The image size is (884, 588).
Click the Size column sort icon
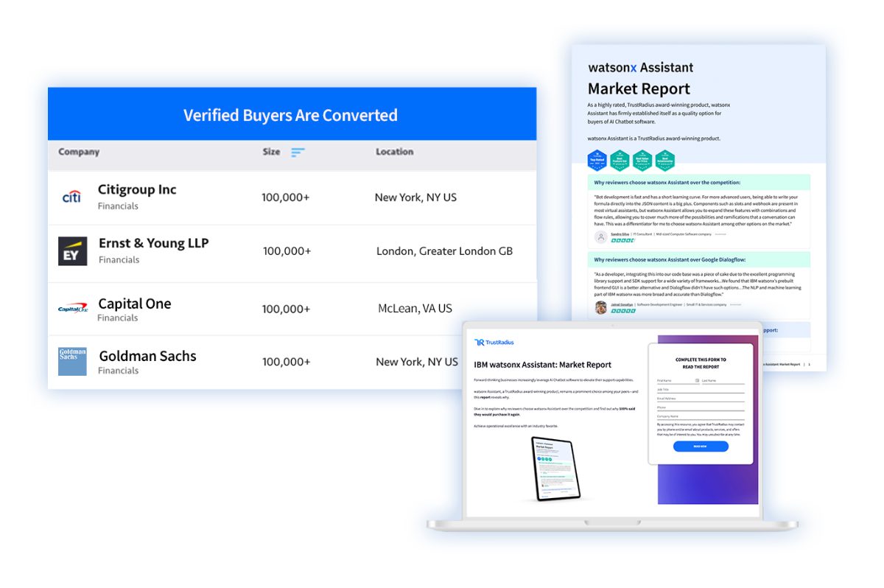[298, 152]
